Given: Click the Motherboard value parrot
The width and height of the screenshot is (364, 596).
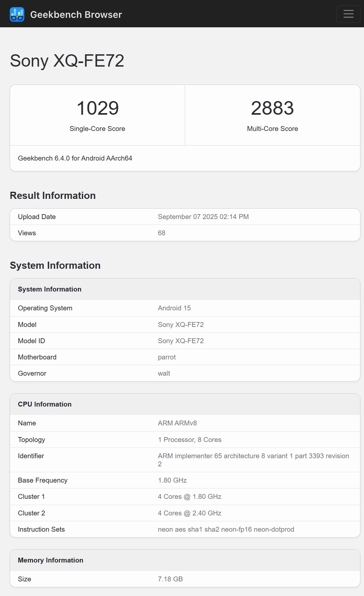Looking at the screenshot, I should point(167,357).
